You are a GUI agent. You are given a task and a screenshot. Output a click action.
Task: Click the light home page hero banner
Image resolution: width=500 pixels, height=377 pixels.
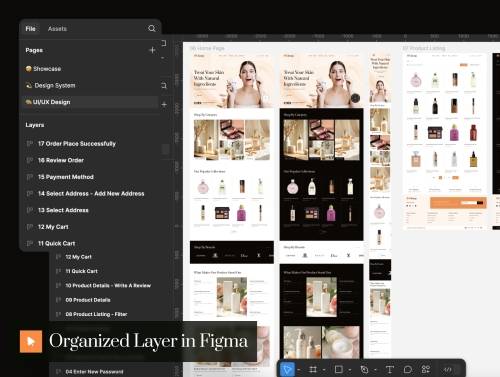click(x=232, y=80)
